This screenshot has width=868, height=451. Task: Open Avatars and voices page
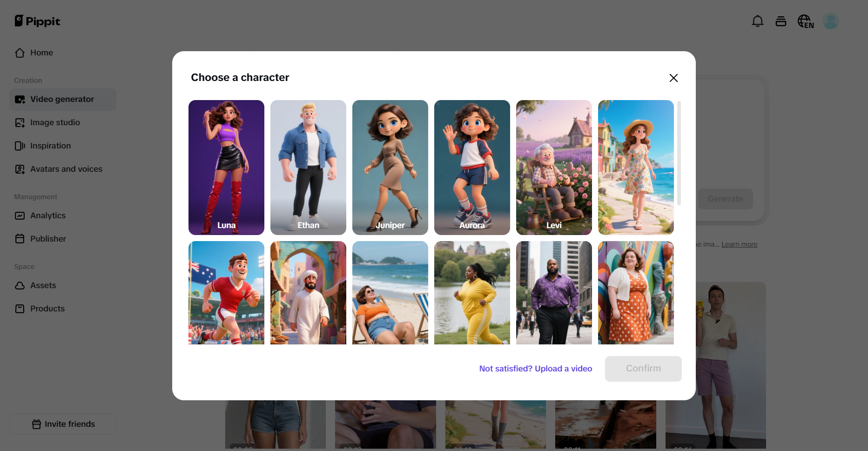pos(63,169)
